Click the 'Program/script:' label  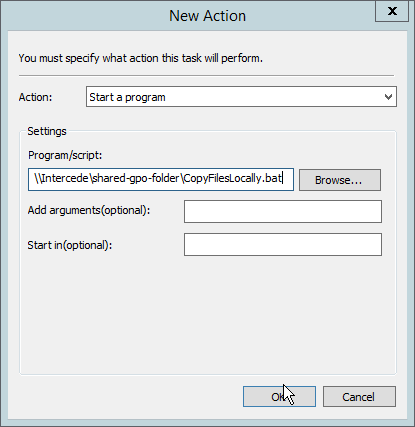pos(65,155)
